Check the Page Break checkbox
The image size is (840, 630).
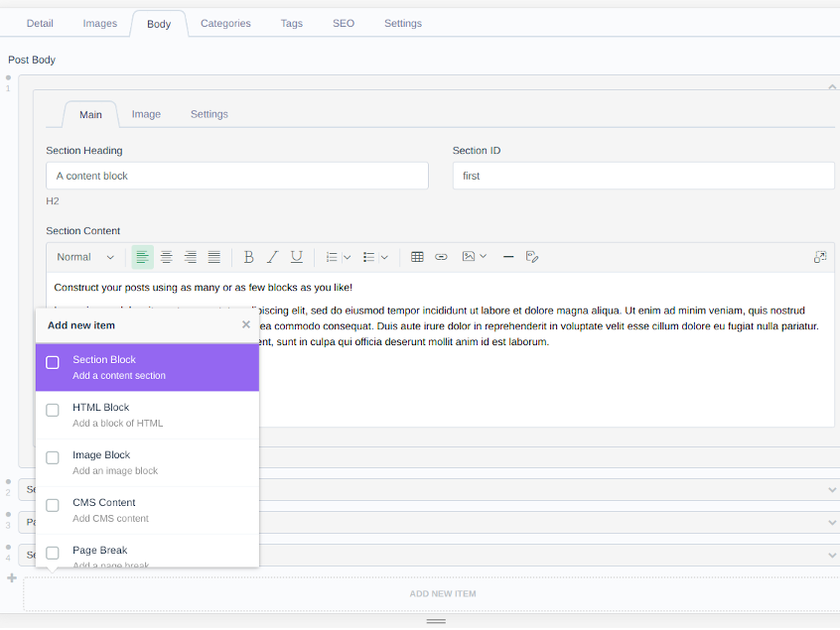[x=53, y=553]
